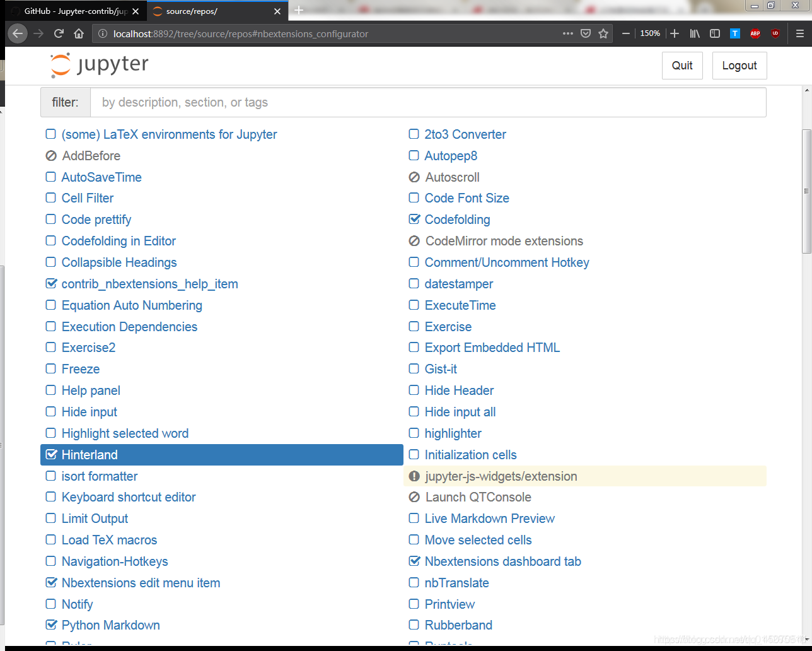Close the GitHub Jupyter-contrib tab
The height and width of the screenshot is (651, 812).
pos(136,11)
